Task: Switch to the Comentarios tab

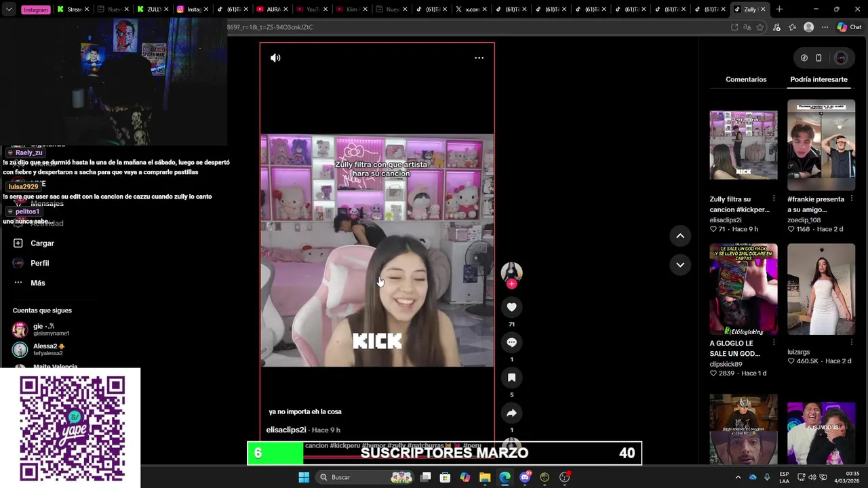Action: coord(746,79)
